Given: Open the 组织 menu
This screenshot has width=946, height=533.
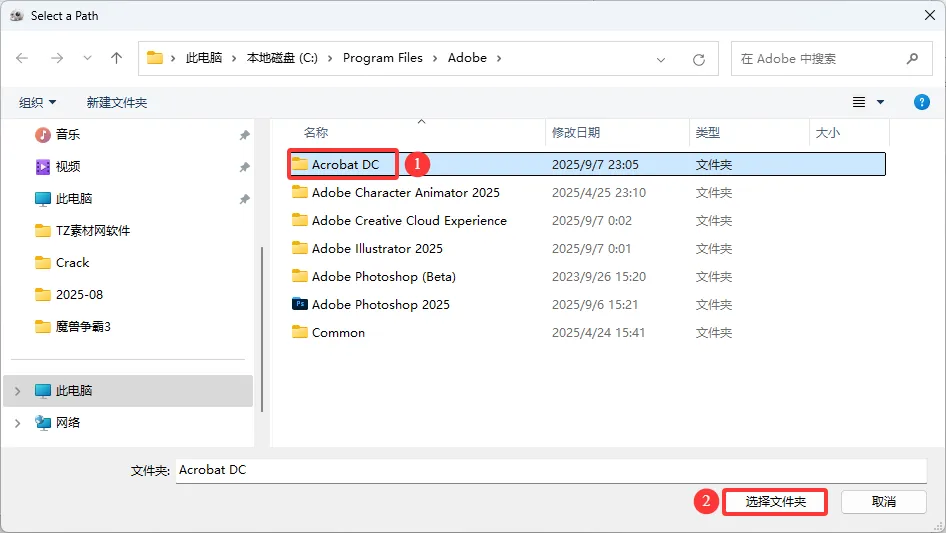Looking at the screenshot, I should [37, 103].
